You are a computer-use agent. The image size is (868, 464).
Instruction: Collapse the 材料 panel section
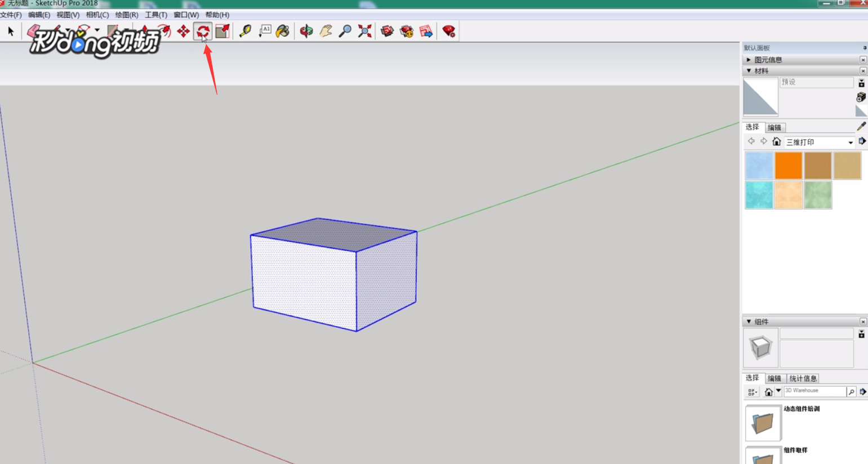click(750, 70)
